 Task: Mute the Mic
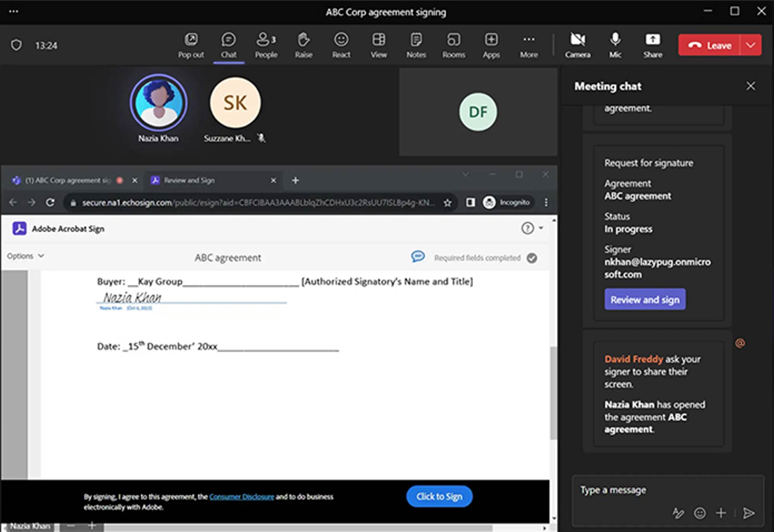click(615, 45)
